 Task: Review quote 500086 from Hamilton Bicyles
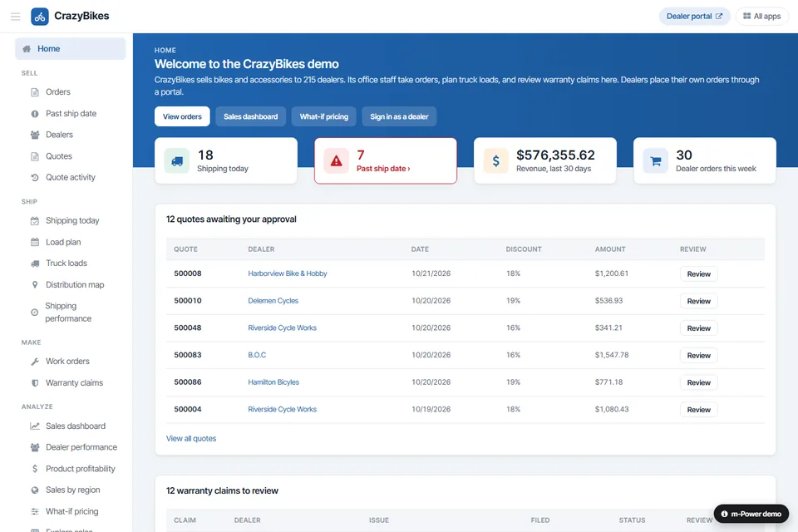tap(699, 383)
